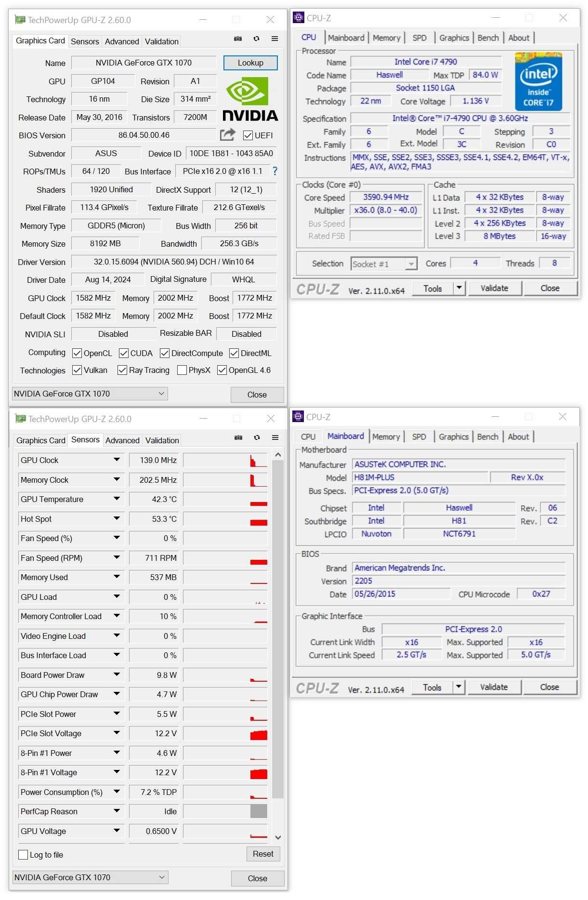Click the core speed value 3590.94 MHz
The height and width of the screenshot is (900, 588).
click(x=386, y=197)
